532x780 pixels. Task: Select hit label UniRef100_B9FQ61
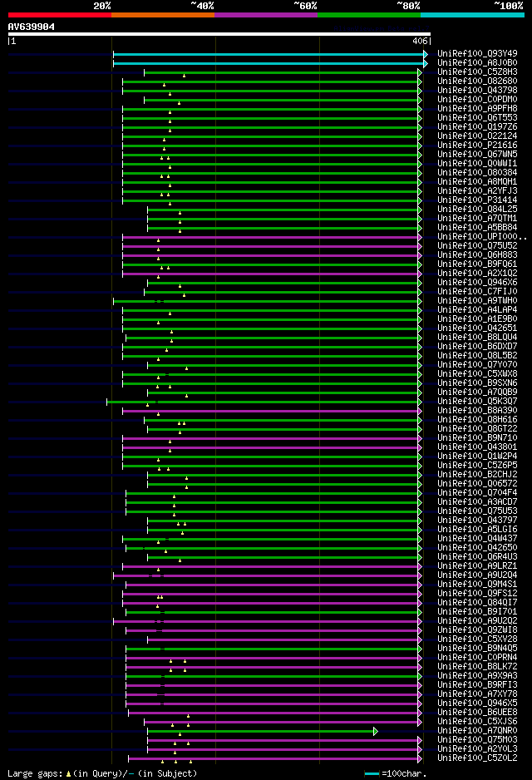tap(477, 264)
